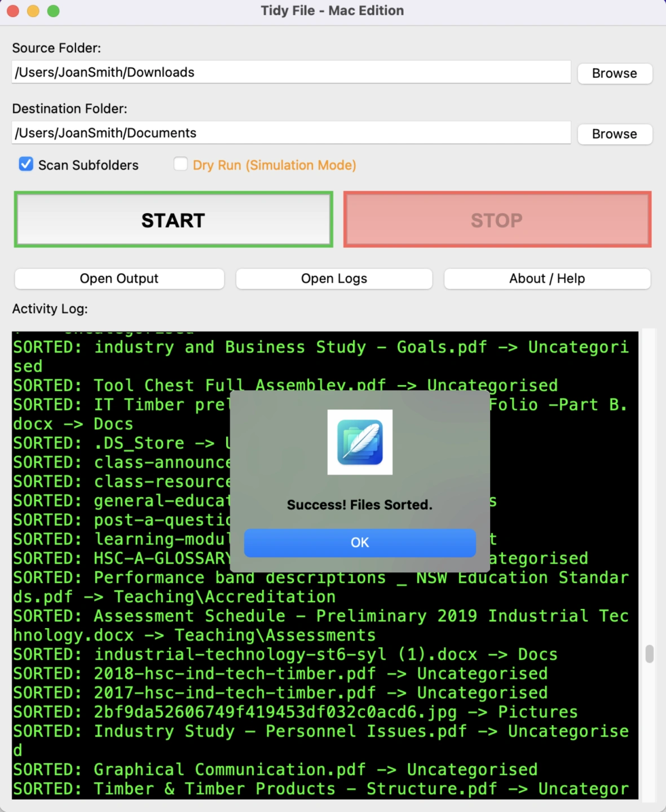Confirm the success dialog with OK

pos(360,542)
